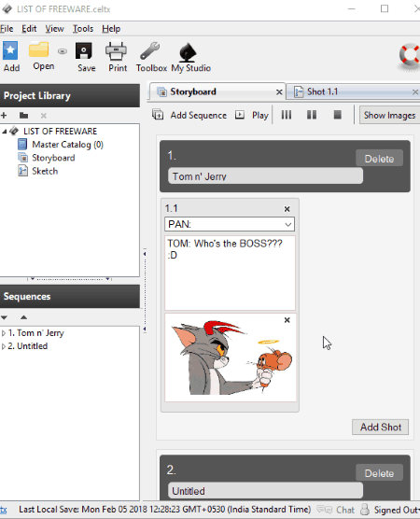This screenshot has height=519, width=420.
Task: Click the Signed Out user icon
Action: coord(365,510)
